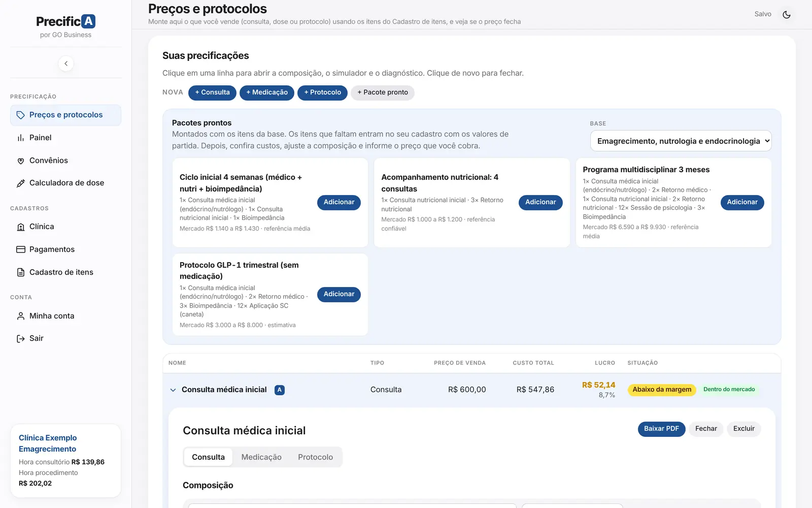Add the Ciclo inicial 4 semanas package
The width and height of the screenshot is (812, 508).
coord(339,202)
